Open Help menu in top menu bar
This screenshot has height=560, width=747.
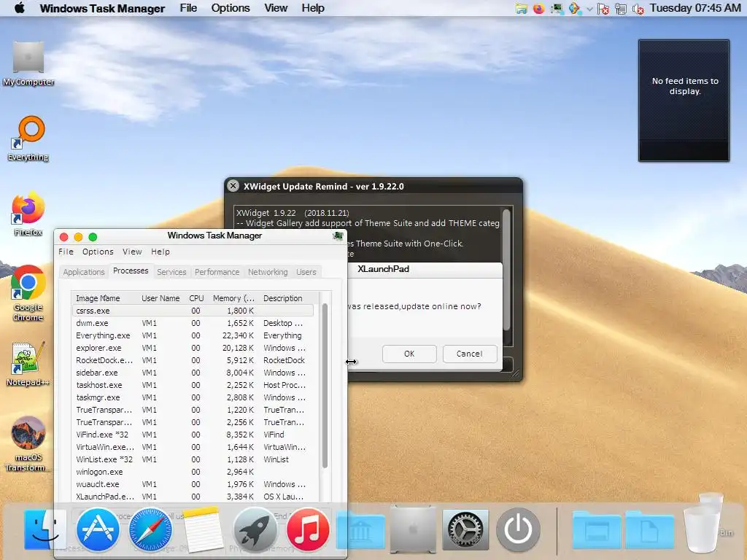(313, 8)
